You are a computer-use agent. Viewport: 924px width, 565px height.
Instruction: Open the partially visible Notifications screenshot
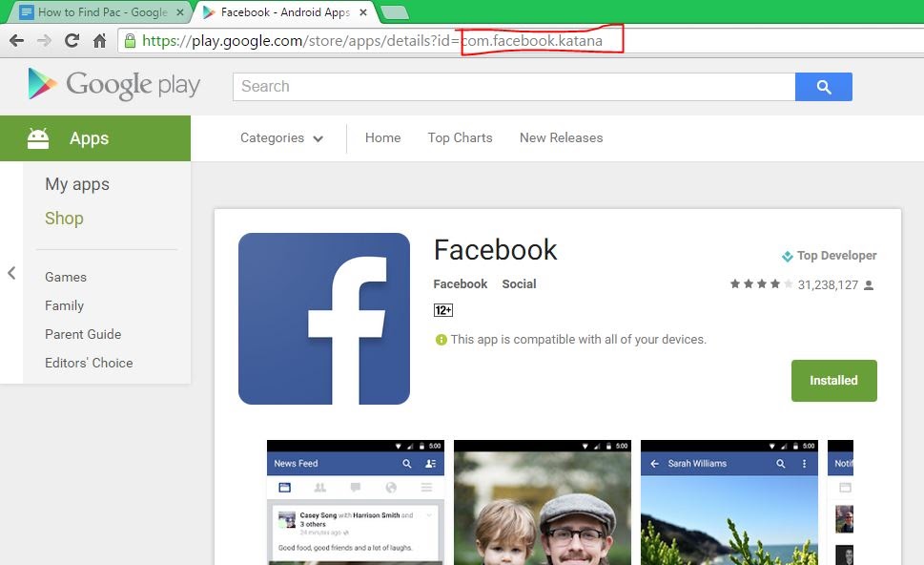click(x=840, y=502)
